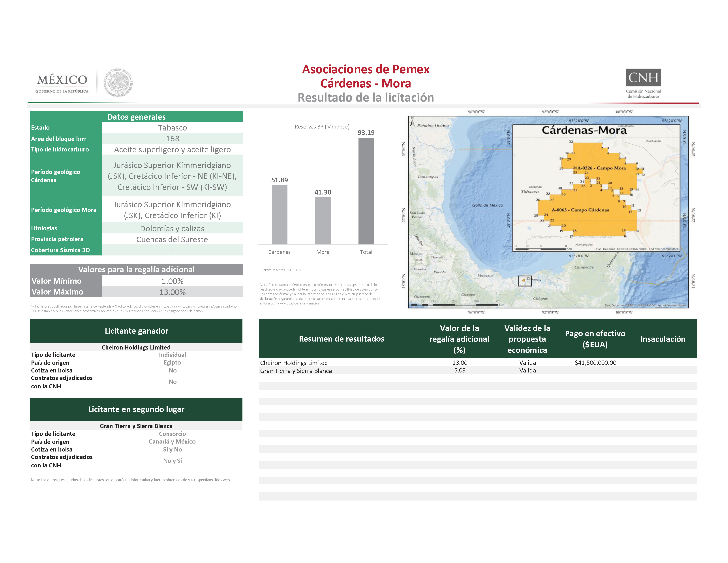Open the gob.mx shcp comunicado URL
Screen dimensions: 728x563
[x=134, y=308]
